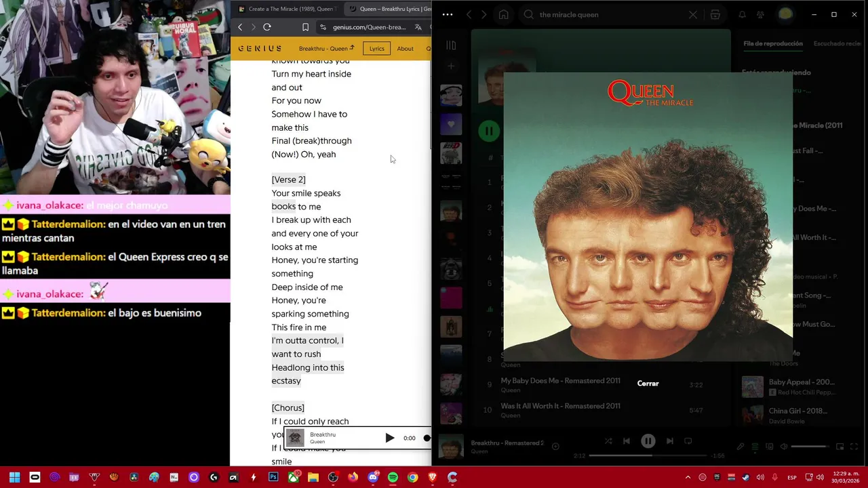Click annotated lyric 'I'm outta control, I'
Viewport: 868px width, 488px height.
307,340
